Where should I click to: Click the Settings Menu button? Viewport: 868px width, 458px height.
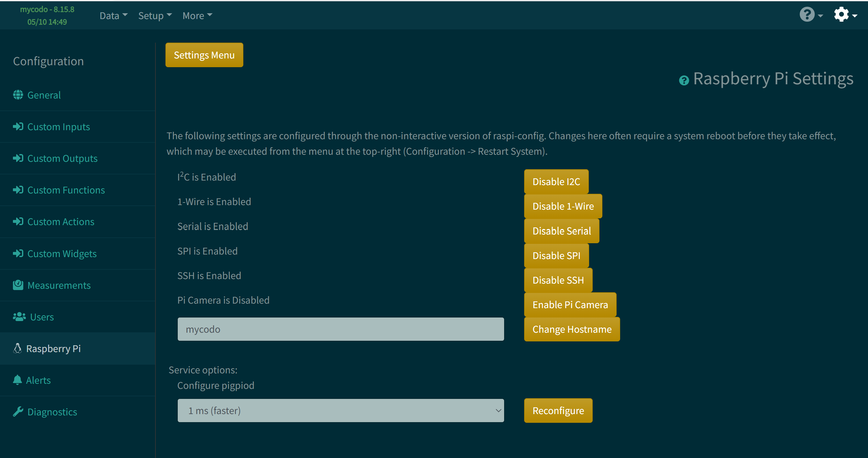tap(204, 55)
